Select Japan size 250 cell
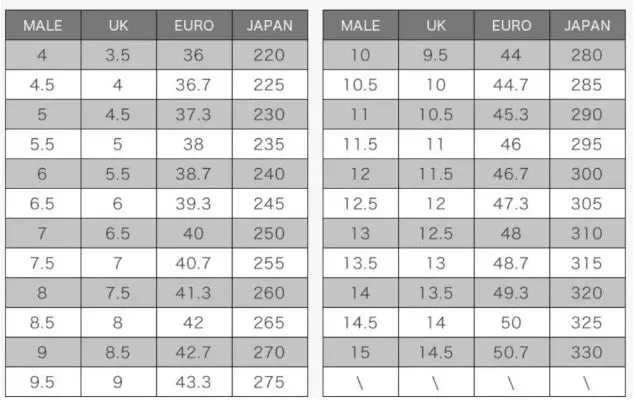 270,233
